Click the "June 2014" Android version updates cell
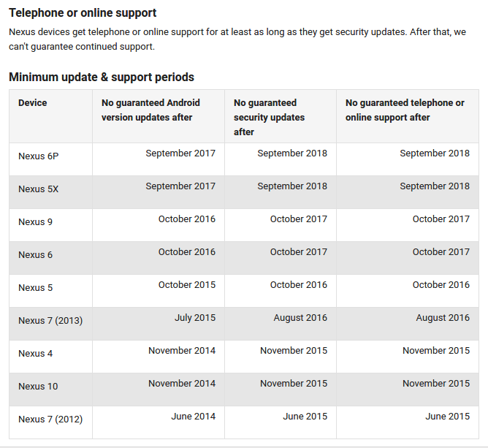The height and width of the screenshot is (448, 488). coord(193,417)
